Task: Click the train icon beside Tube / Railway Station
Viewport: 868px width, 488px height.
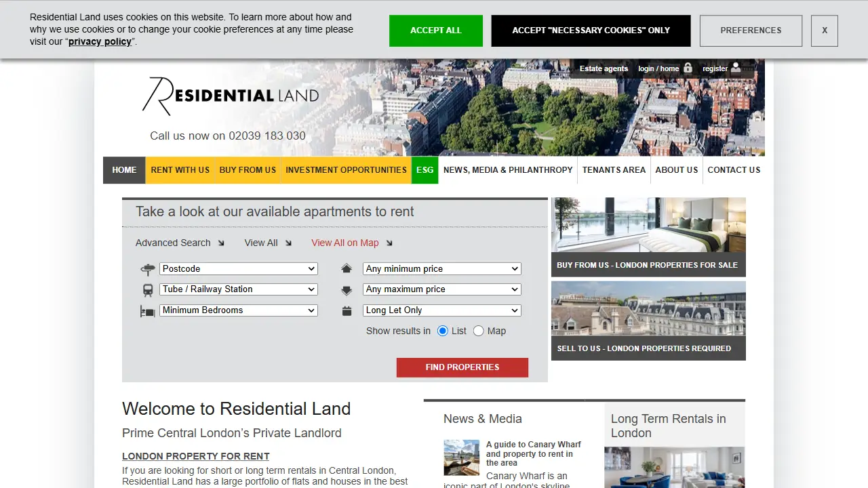Action: [148, 290]
